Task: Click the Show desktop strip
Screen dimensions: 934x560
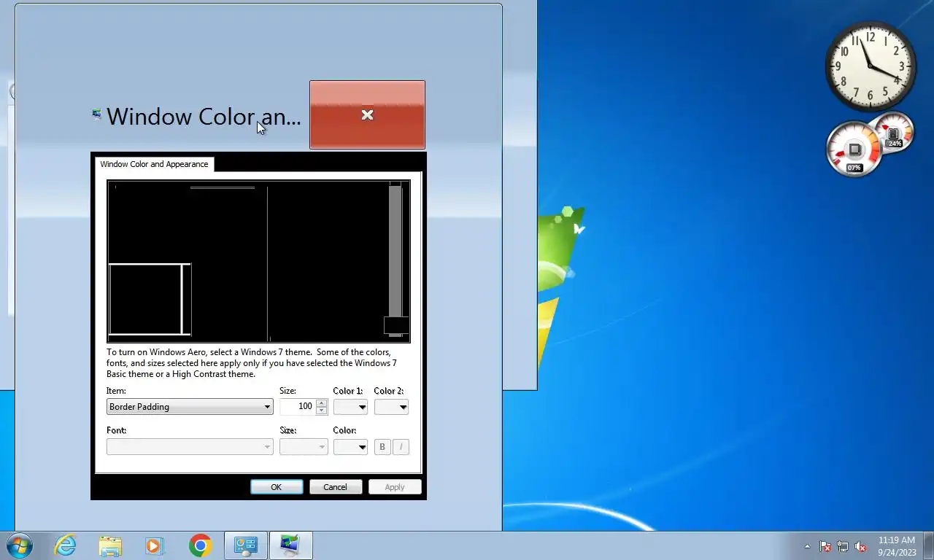Action: tap(928, 545)
